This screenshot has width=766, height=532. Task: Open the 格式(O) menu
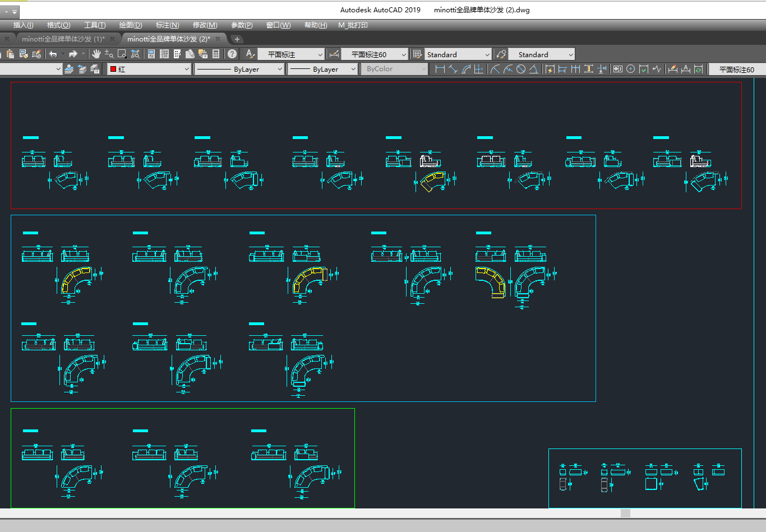pos(58,25)
